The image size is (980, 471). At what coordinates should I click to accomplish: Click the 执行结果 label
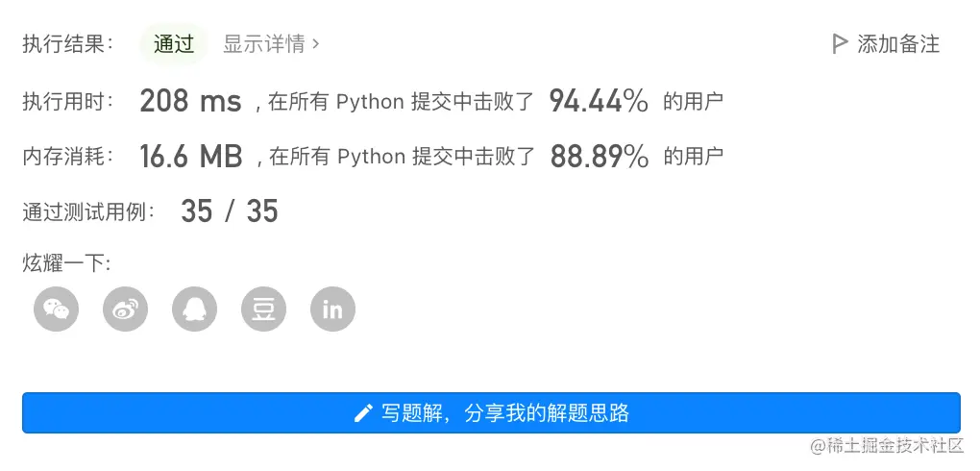[68, 43]
